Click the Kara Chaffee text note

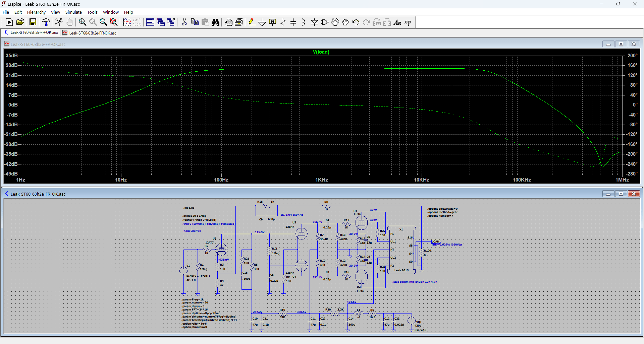click(x=192, y=231)
